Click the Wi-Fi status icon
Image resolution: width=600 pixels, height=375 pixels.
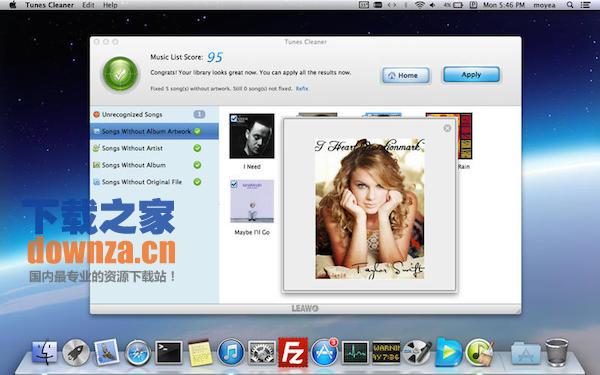pos(420,5)
